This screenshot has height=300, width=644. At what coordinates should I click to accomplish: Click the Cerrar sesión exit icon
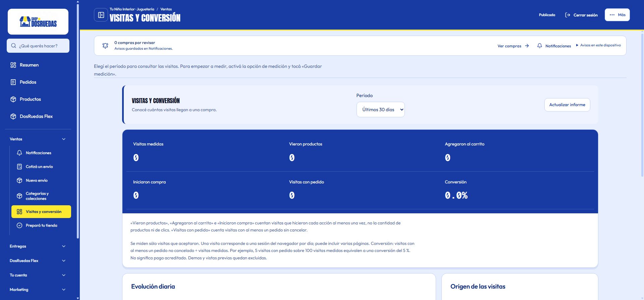[x=568, y=15]
